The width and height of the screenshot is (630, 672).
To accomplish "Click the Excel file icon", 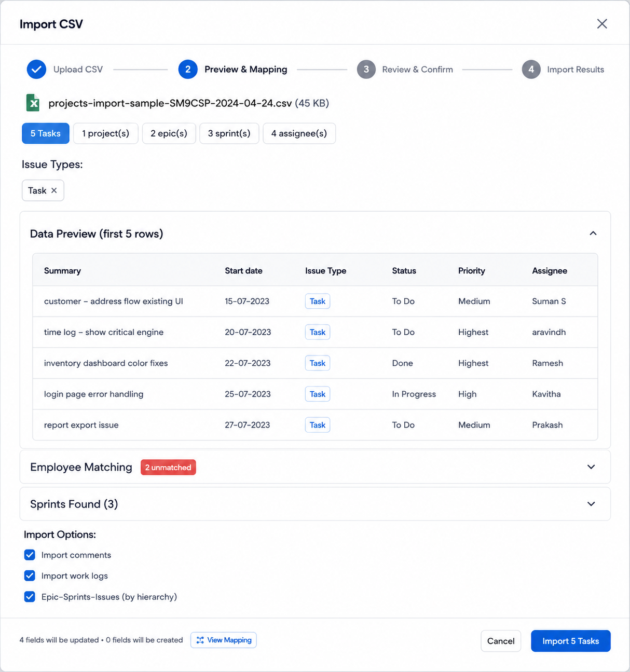I will [33, 103].
